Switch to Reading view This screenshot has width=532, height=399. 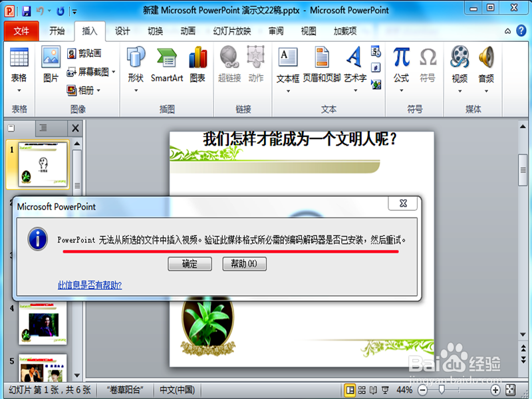click(373, 390)
